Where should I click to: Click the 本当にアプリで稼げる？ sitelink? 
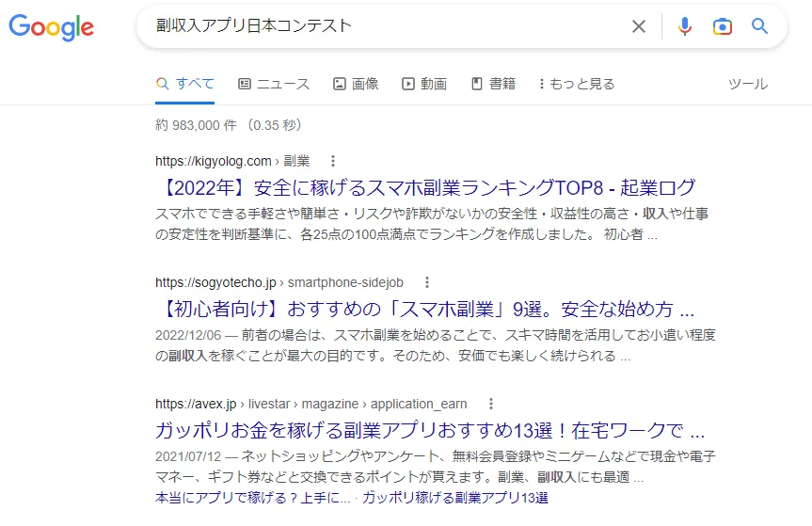[253, 498]
